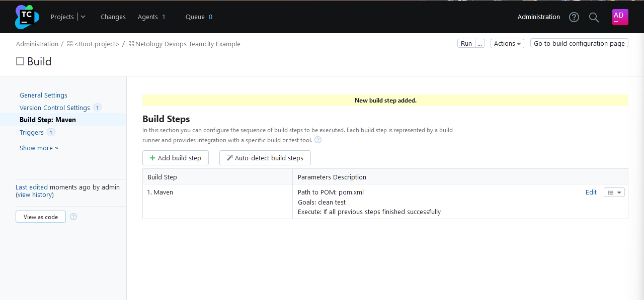Click the search magnifier icon
Image resolution: width=644 pixels, height=300 pixels.
[594, 17]
